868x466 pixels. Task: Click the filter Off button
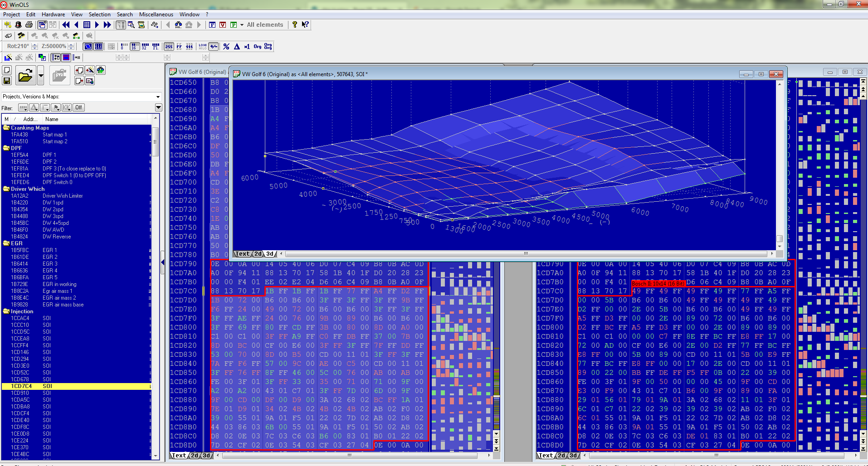tap(79, 107)
